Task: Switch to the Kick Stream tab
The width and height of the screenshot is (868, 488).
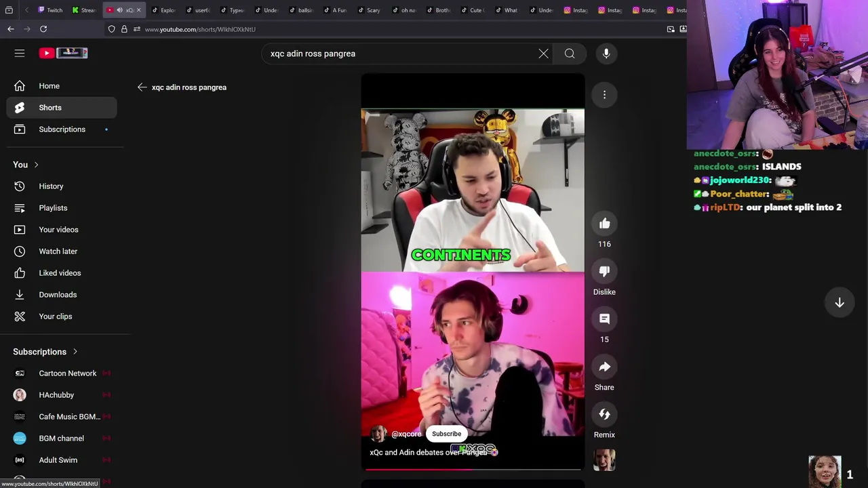Action: 85,10
